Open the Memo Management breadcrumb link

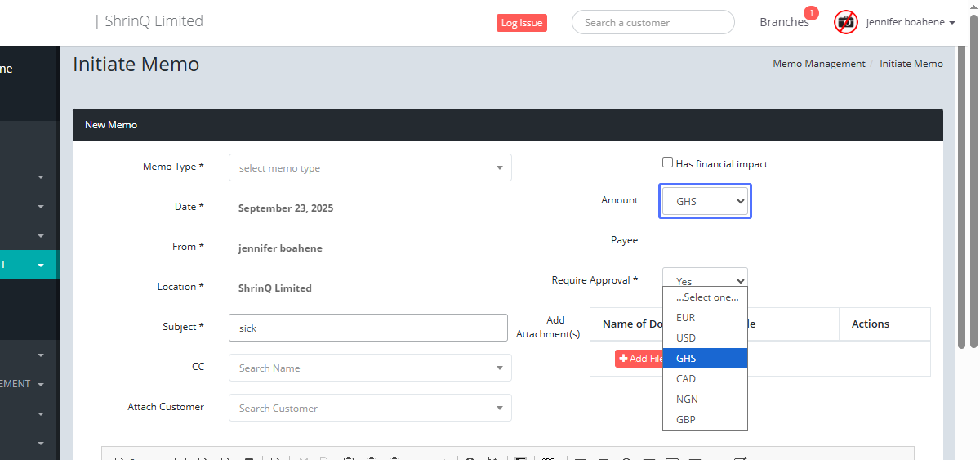click(x=818, y=64)
